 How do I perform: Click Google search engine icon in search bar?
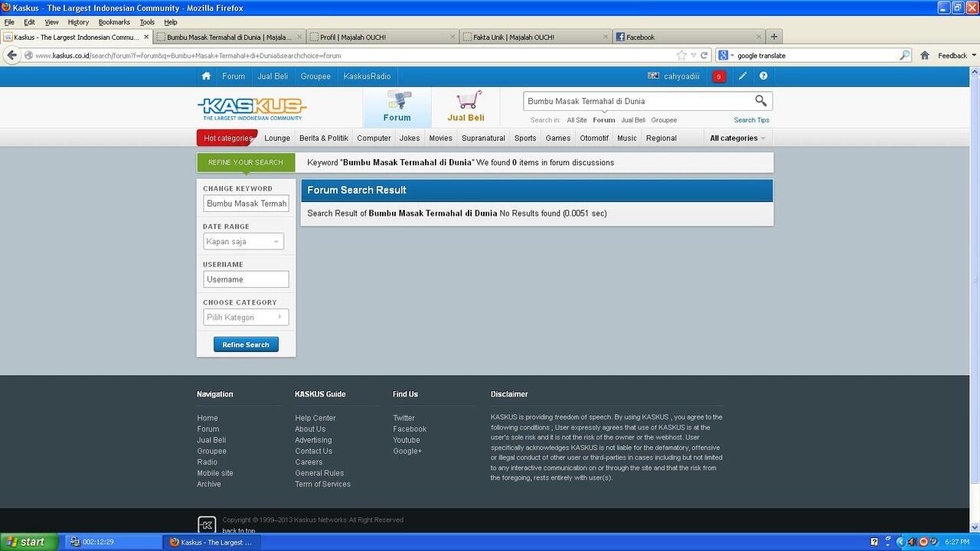[x=723, y=55]
